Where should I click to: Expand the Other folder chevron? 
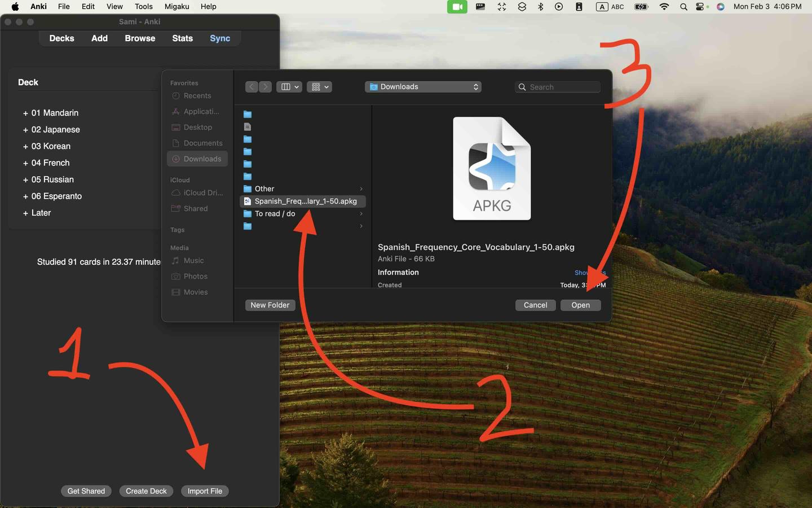click(361, 189)
